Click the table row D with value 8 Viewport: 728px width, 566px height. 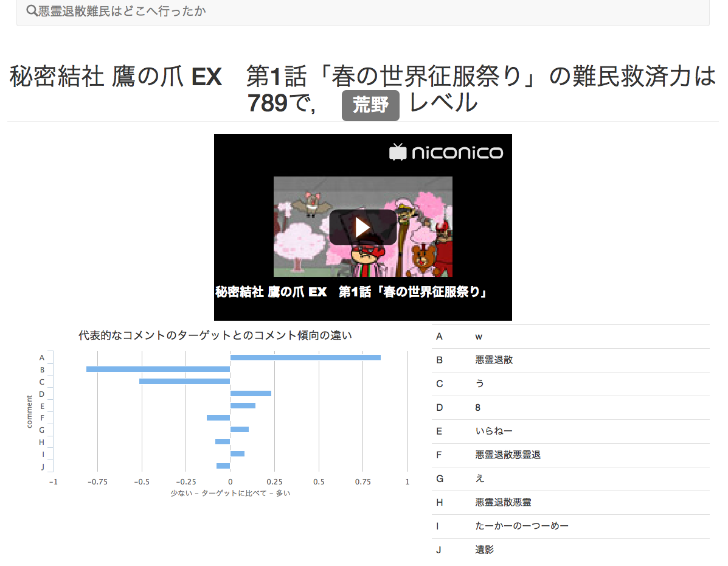[x=570, y=408]
